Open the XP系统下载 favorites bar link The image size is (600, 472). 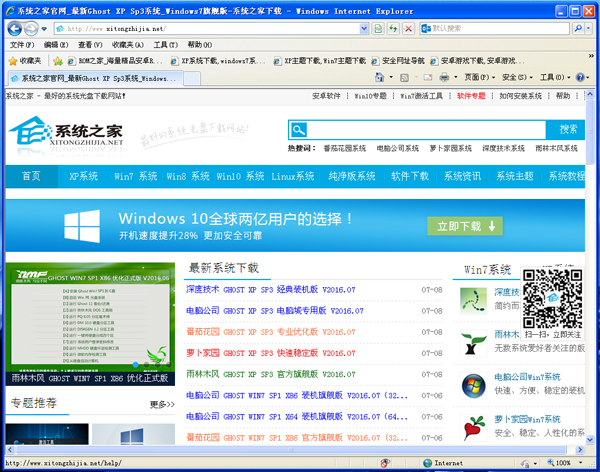(x=218, y=61)
